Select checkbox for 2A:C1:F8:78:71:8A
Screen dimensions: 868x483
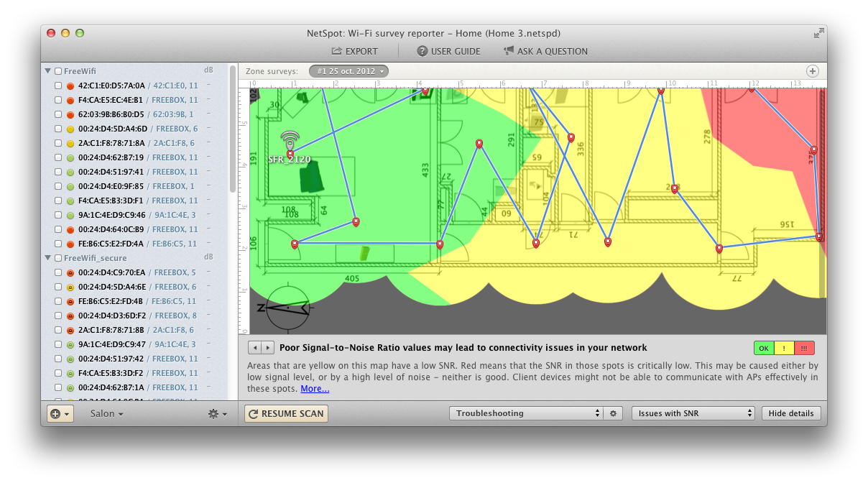[58, 143]
